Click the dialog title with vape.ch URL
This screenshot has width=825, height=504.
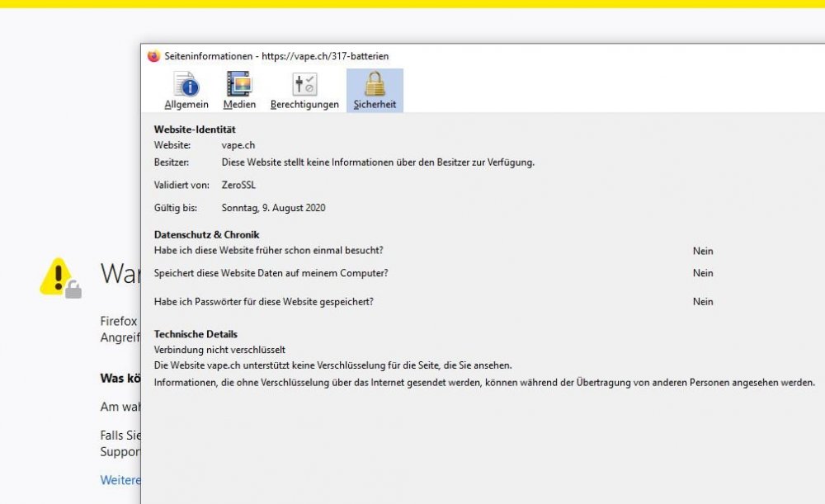[276, 56]
